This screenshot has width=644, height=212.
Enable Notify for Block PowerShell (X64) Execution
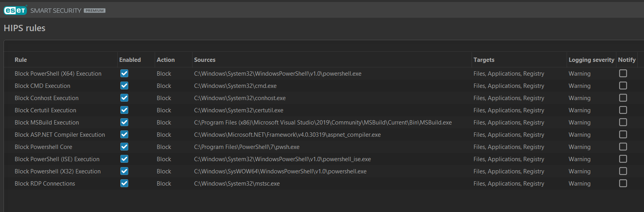pos(623,73)
